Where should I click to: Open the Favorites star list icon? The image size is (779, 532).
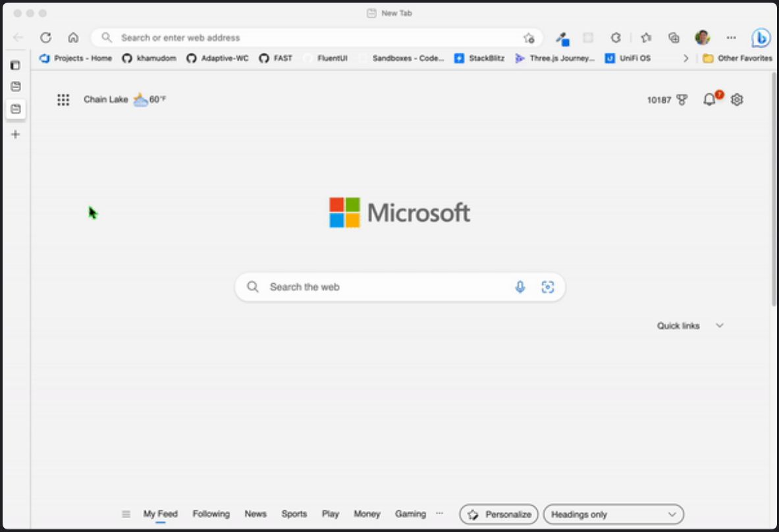click(646, 38)
